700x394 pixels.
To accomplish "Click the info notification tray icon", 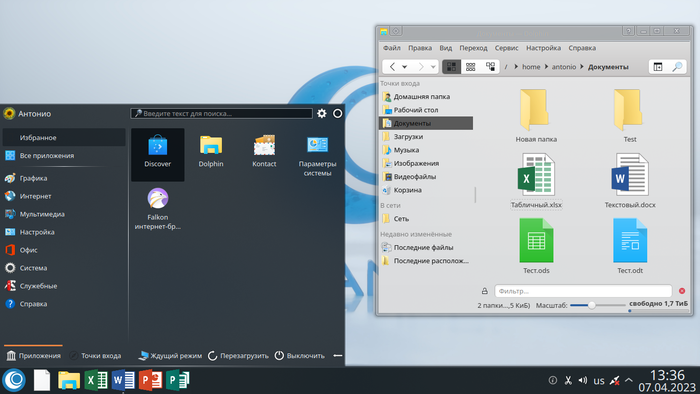I will coord(553,380).
